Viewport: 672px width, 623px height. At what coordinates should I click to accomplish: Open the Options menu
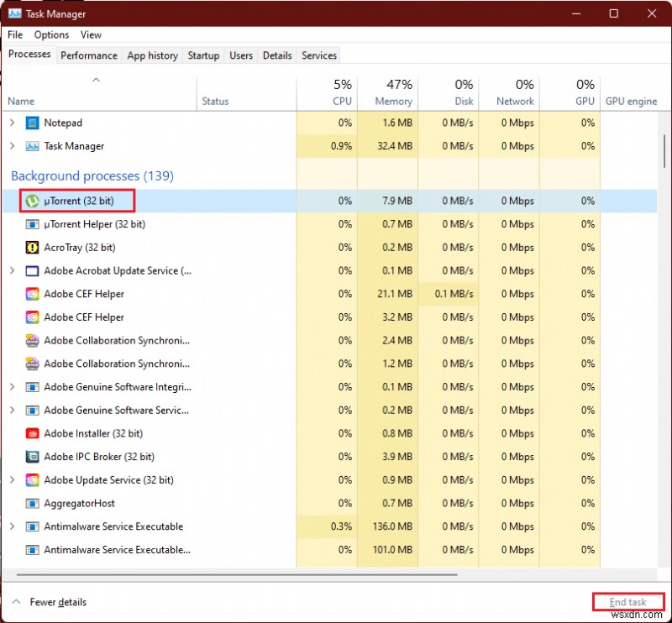[51, 34]
